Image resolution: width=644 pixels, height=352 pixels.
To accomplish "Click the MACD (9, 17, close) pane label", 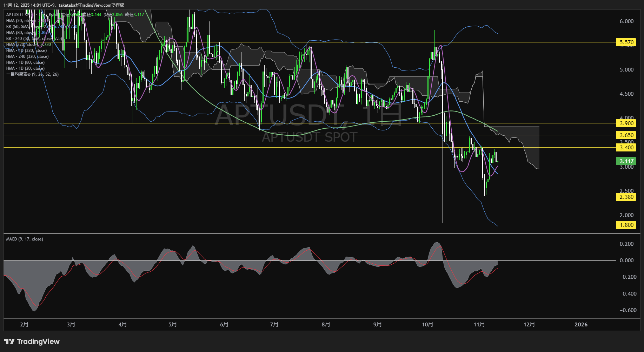I will click(25, 239).
